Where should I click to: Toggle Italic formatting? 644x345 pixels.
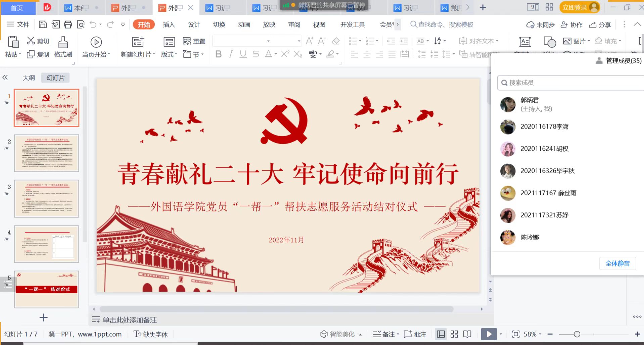tap(231, 54)
